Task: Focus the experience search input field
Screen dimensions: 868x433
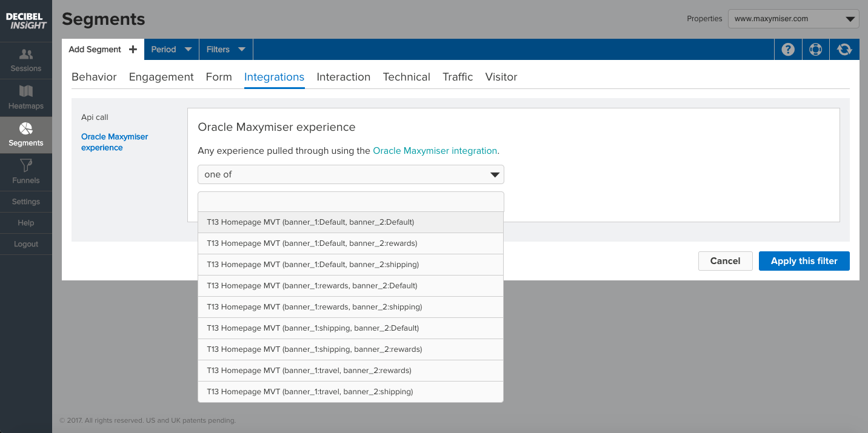Action: (x=351, y=202)
